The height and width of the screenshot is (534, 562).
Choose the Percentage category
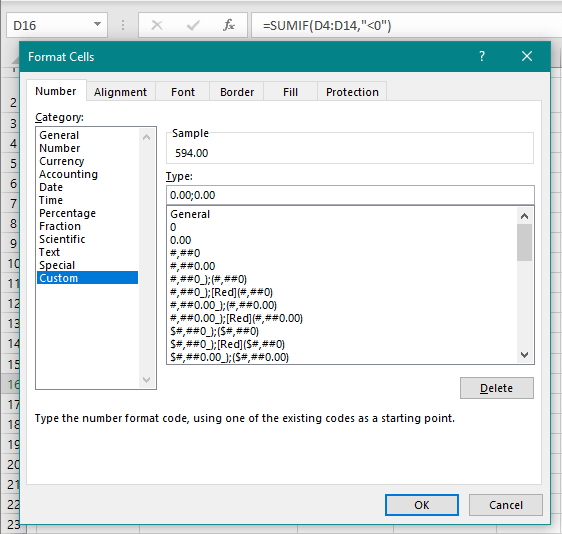[x=67, y=213]
